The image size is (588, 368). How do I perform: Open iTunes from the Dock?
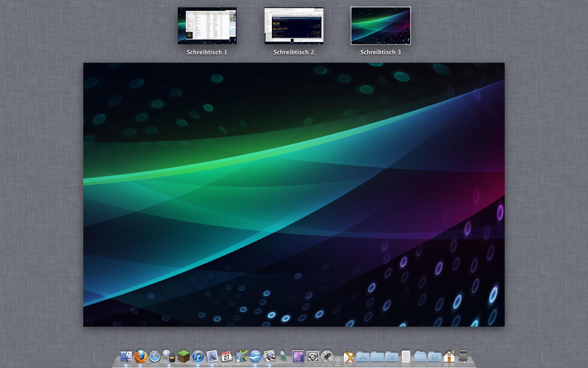[x=198, y=356]
